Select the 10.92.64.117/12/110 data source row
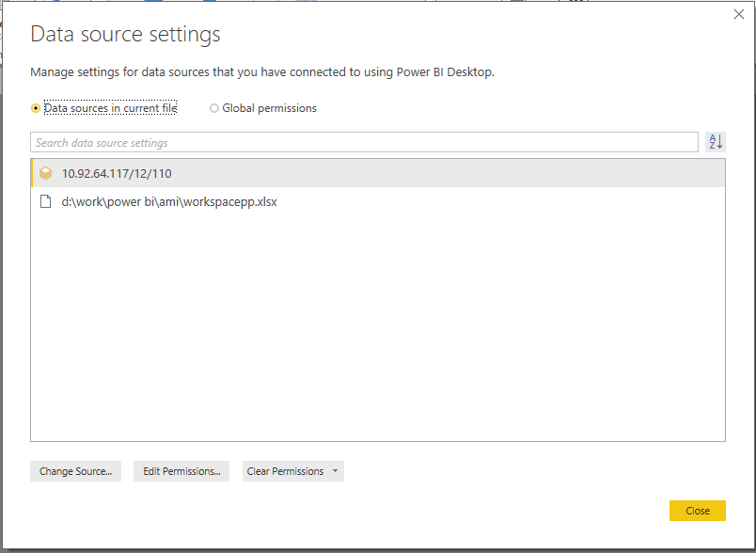The image size is (756, 553). (x=378, y=173)
